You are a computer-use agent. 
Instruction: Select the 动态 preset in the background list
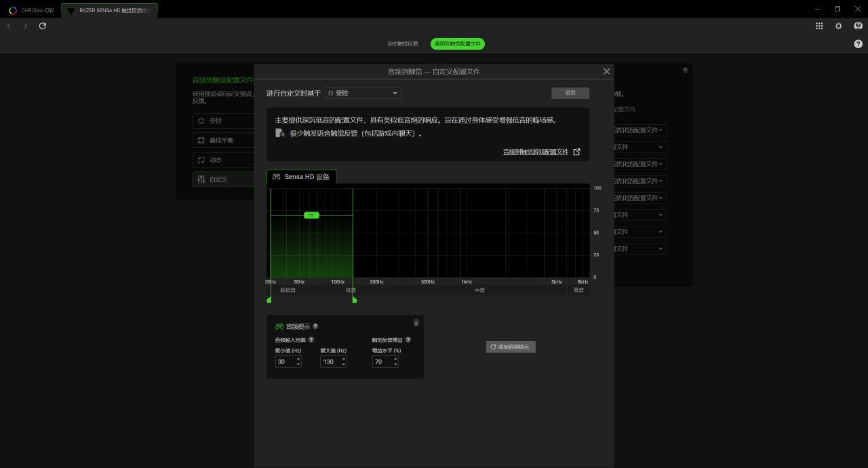(x=223, y=160)
